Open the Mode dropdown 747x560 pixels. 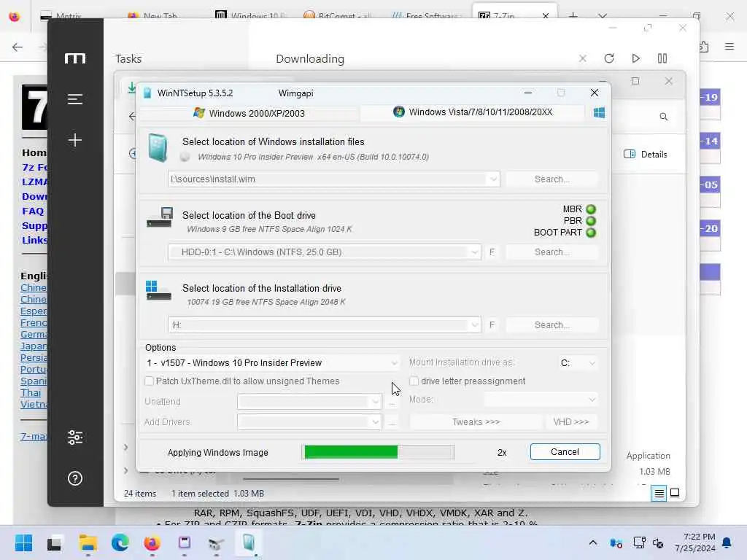pyautogui.click(x=541, y=400)
